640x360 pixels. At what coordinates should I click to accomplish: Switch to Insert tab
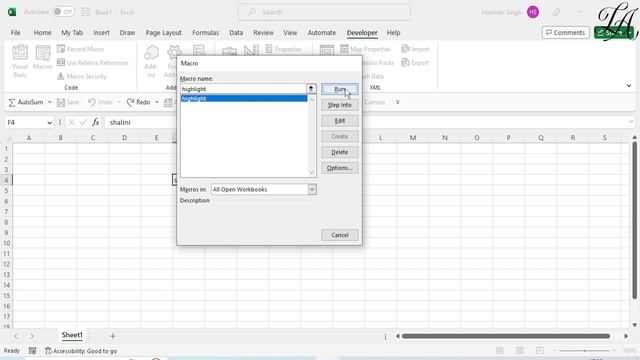pyautogui.click(x=101, y=33)
